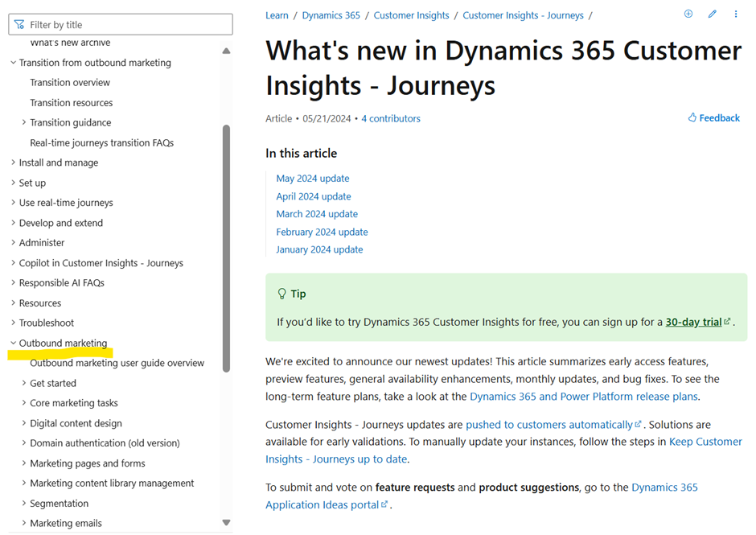Expand Install and manage section
756x535 pixels.
point(13,163)
